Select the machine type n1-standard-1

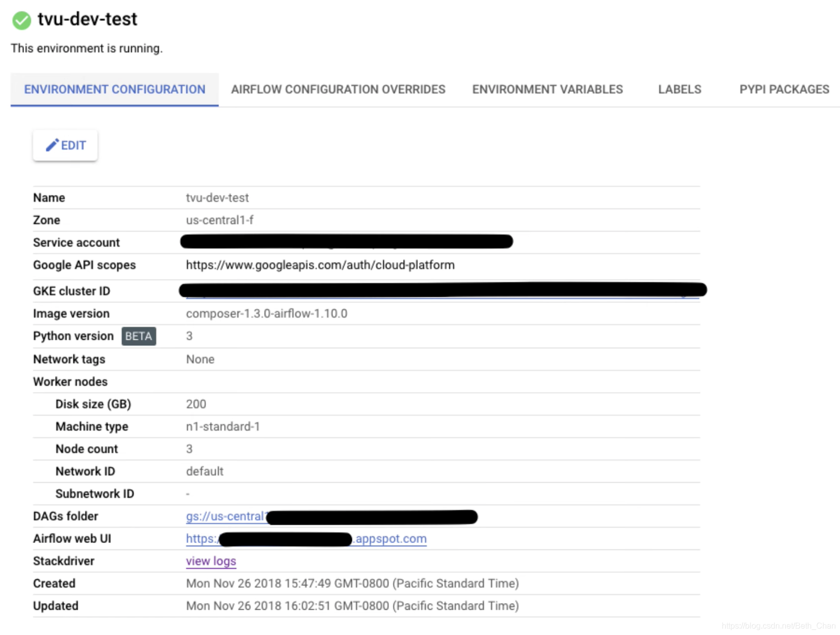[223, 427]
